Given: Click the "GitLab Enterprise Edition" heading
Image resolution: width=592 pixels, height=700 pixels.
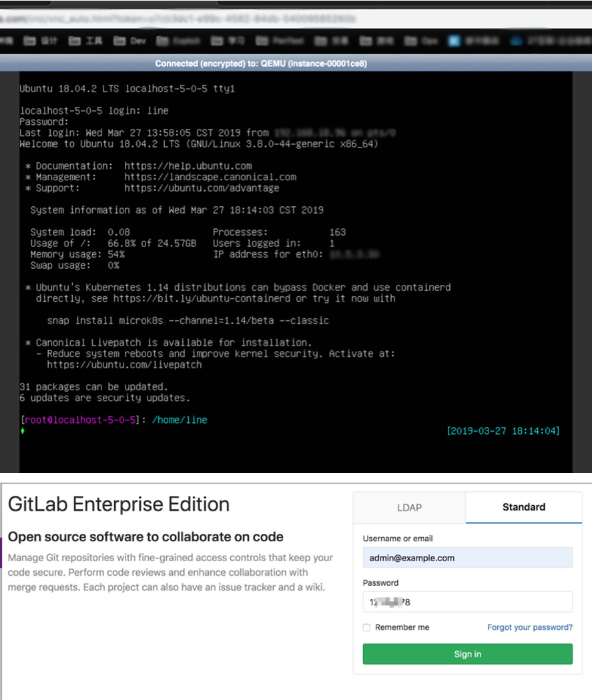Looking at the screenshot, I should pyautogui.click(x=119, y=504).
